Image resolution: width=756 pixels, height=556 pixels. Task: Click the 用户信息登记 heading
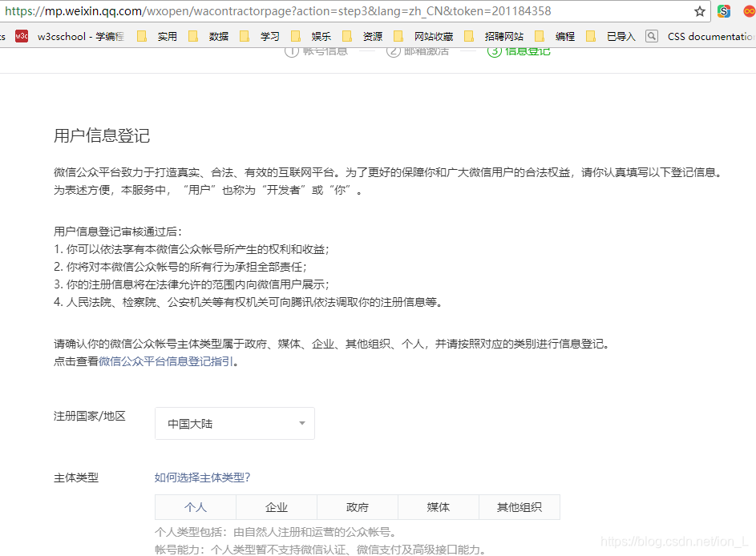coord(102,136)
